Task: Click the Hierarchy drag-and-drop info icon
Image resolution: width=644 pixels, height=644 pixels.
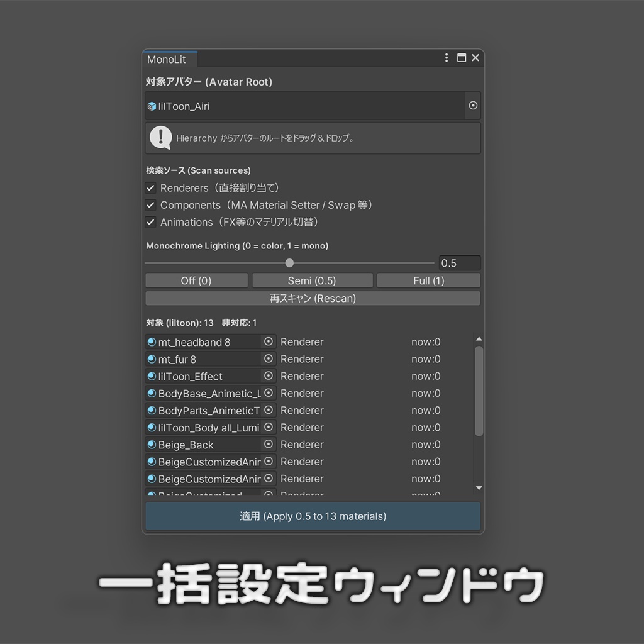Action: pos(160,138)
